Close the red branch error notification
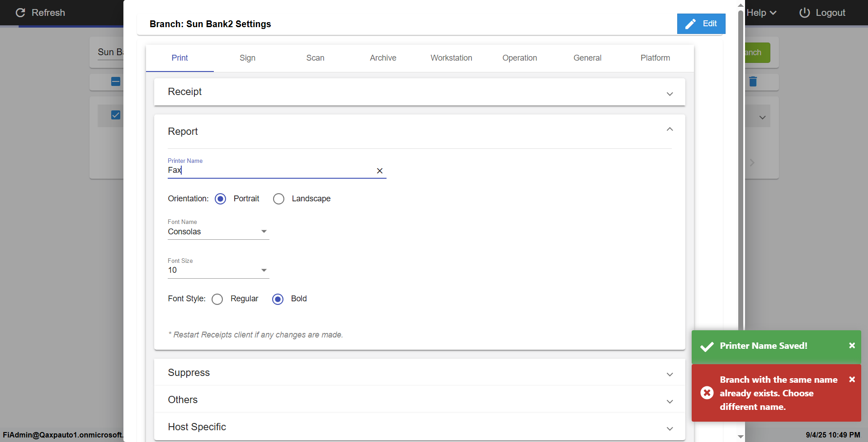 click(852, 380)
